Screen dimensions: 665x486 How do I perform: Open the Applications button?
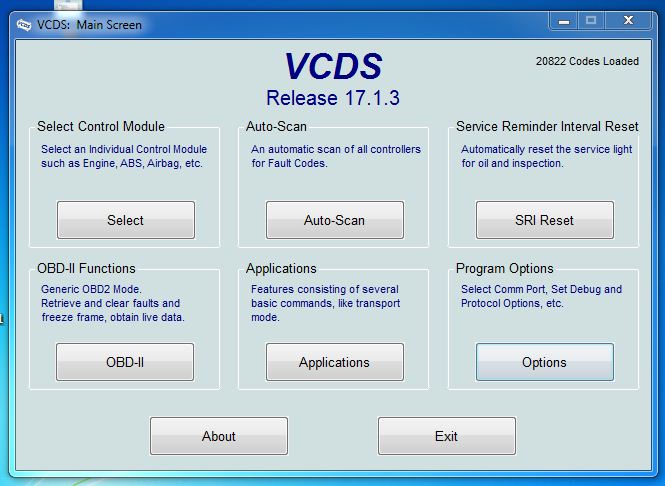[335, 362]
